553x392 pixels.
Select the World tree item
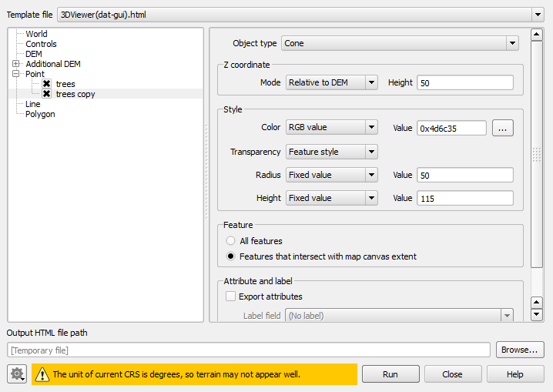36,34
